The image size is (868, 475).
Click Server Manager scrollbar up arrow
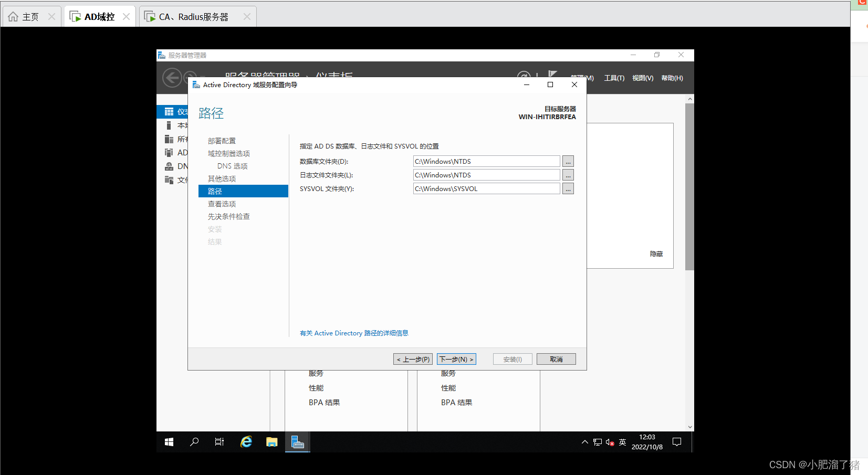point(690,99)
